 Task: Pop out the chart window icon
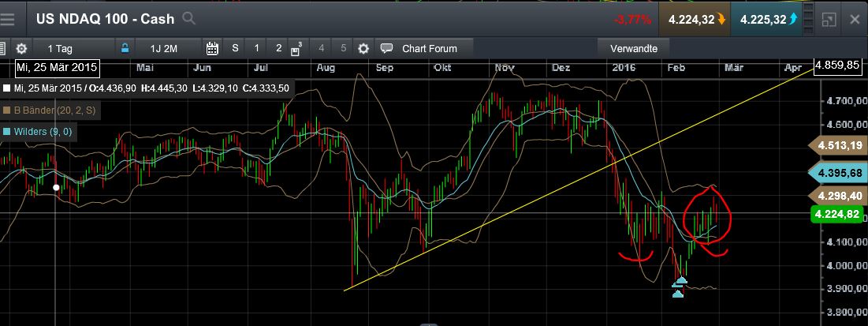(829, 20)
